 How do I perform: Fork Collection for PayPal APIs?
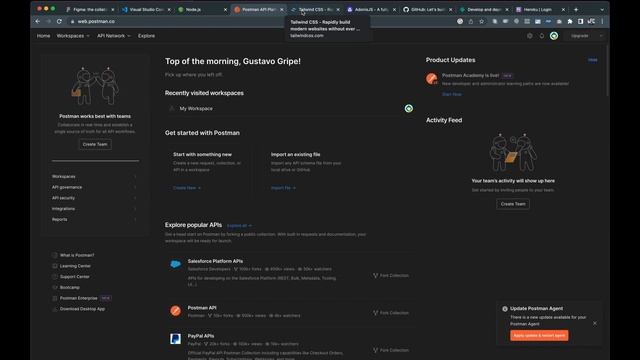click(x=391, y=350)
